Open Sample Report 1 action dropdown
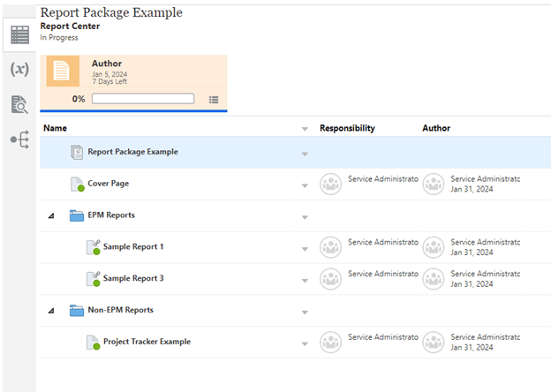551x392 pixels. click(x=305, y=249)
